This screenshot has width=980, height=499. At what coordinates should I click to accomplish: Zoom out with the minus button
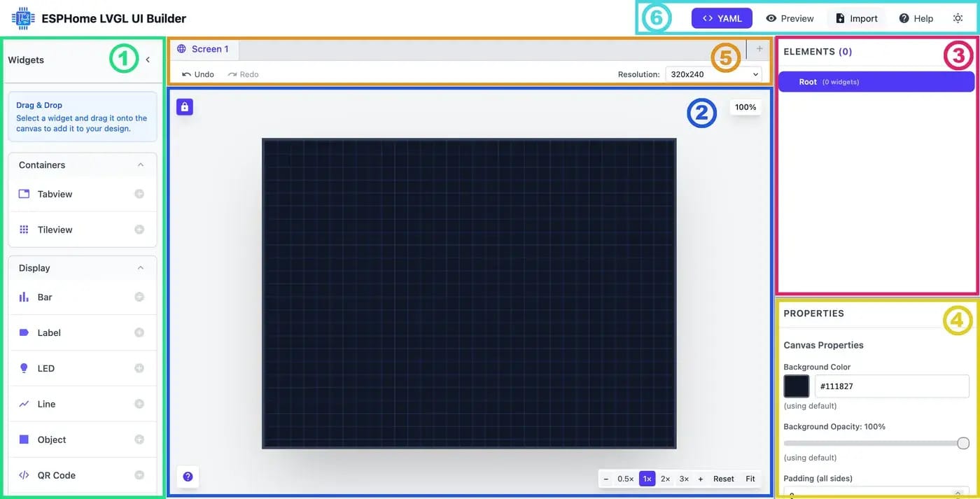(x=605, y=479)
